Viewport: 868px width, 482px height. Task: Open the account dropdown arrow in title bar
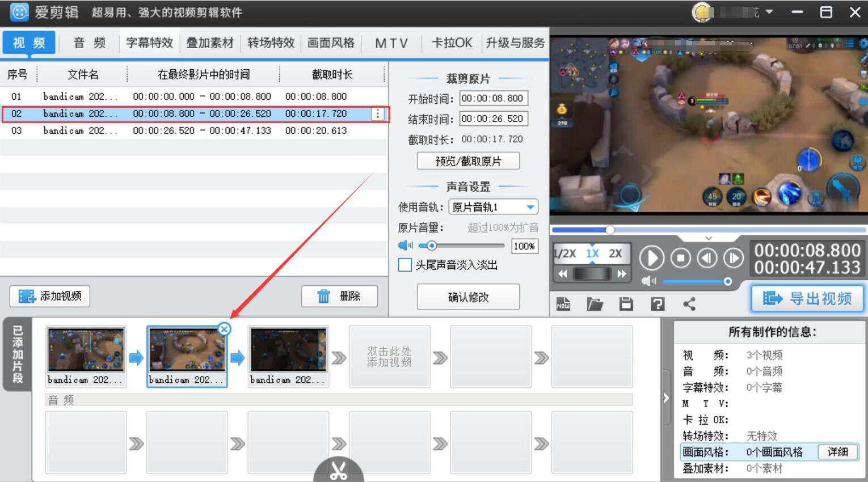[x=769, y=12]
